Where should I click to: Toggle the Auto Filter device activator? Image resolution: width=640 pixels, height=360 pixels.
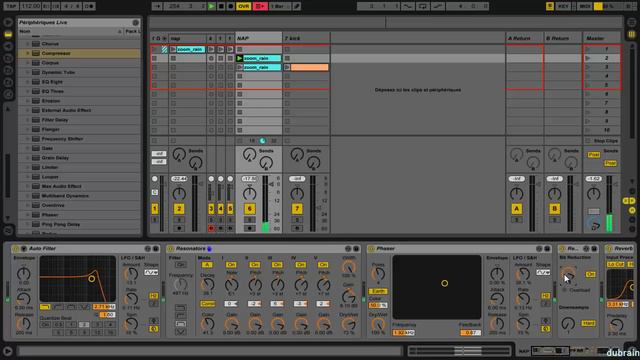pyautogui.click(x=16, y=249)
